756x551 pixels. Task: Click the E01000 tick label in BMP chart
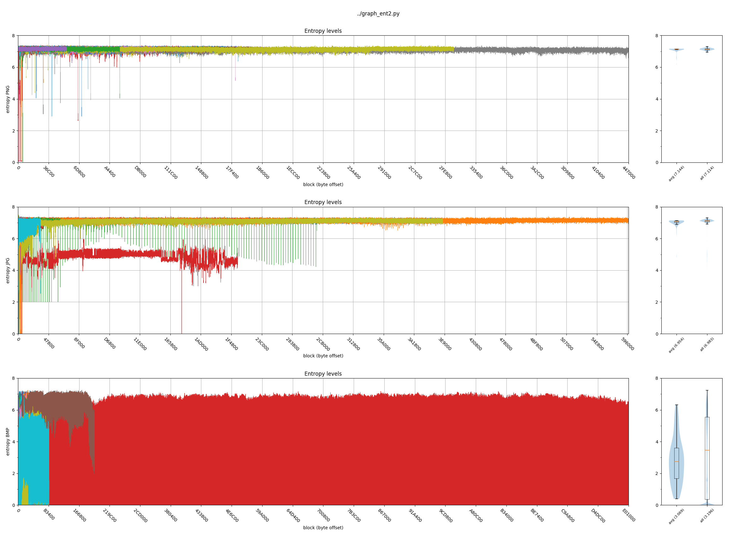tap(629, 515)
